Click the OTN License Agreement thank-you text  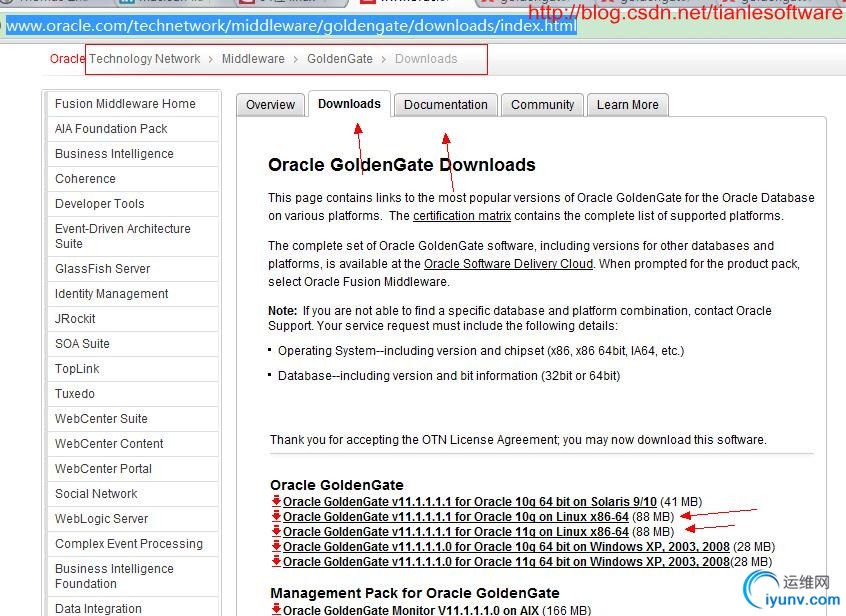click(518, 440)
